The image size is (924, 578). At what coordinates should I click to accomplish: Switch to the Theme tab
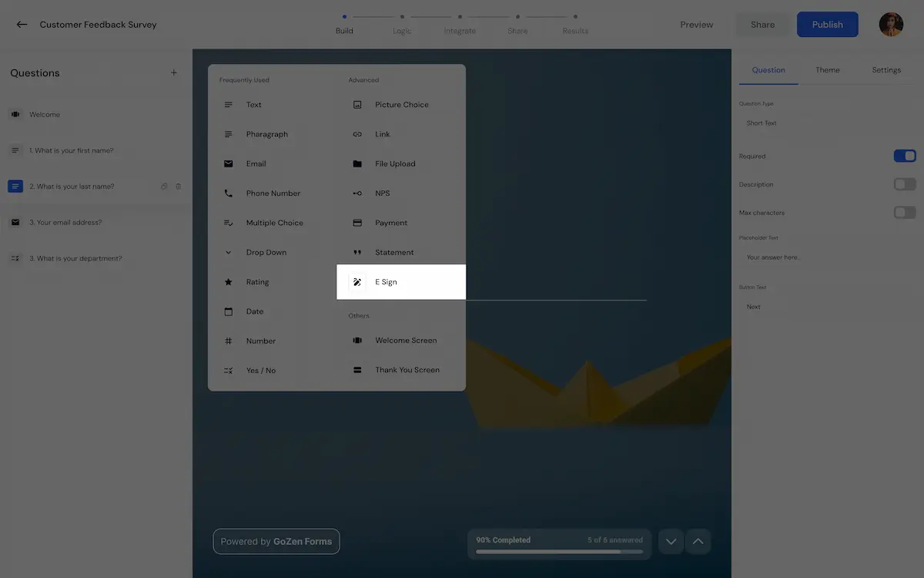(827, 69)
